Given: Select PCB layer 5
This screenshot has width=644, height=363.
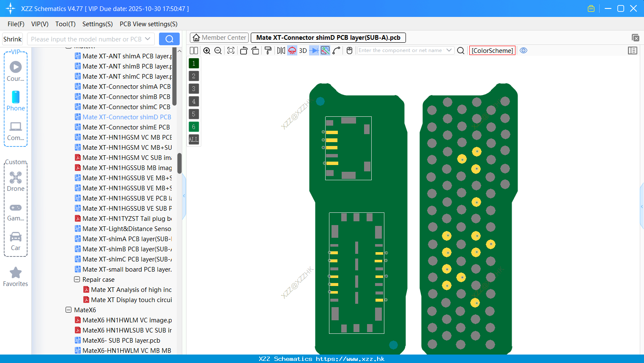Looking at the screenshot, I should pyautogui.click(x=194, y=114).
